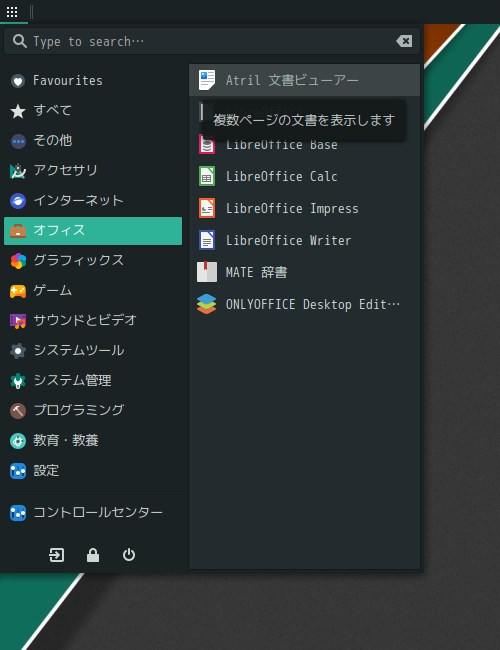
Task: Click the colorful icon beside グラフィックス
Action: coord(18,261)
